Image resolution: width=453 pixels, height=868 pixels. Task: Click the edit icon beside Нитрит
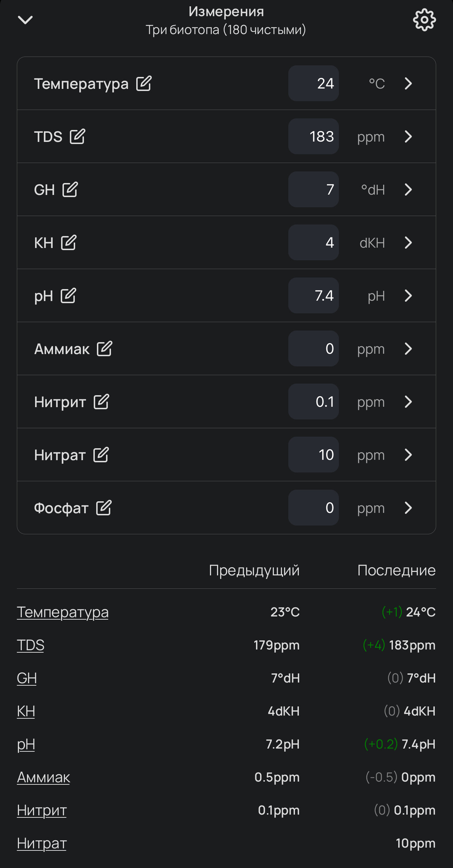coord(101,402)
